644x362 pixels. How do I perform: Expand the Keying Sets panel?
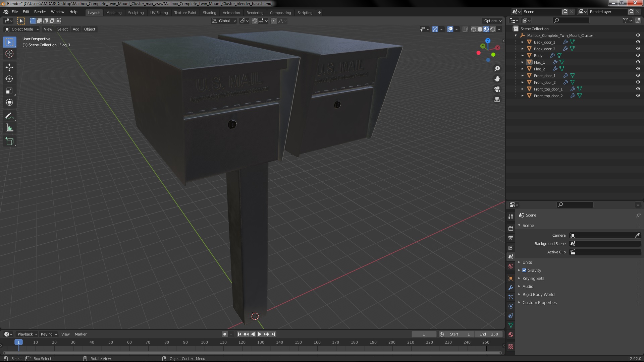533,278
